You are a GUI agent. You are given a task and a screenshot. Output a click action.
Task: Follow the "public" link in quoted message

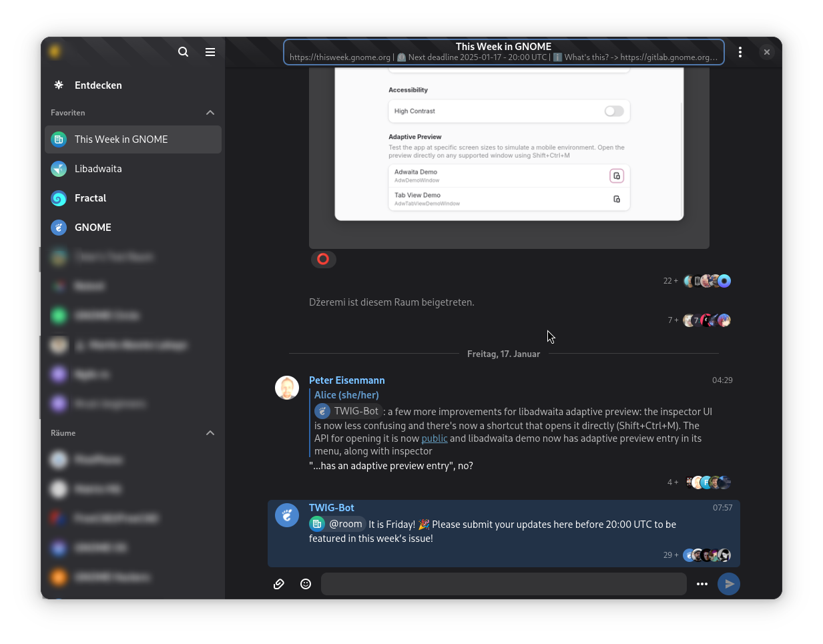[434, 438]
